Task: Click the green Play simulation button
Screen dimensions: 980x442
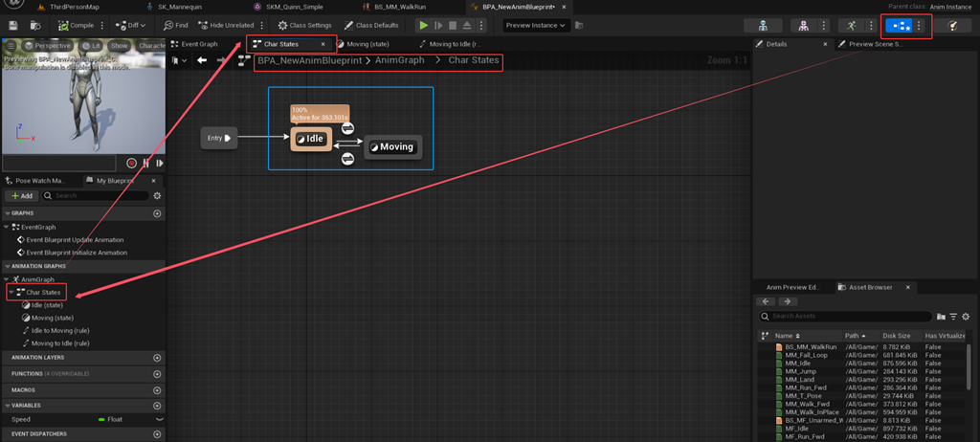Action: [x=424, y=26]
